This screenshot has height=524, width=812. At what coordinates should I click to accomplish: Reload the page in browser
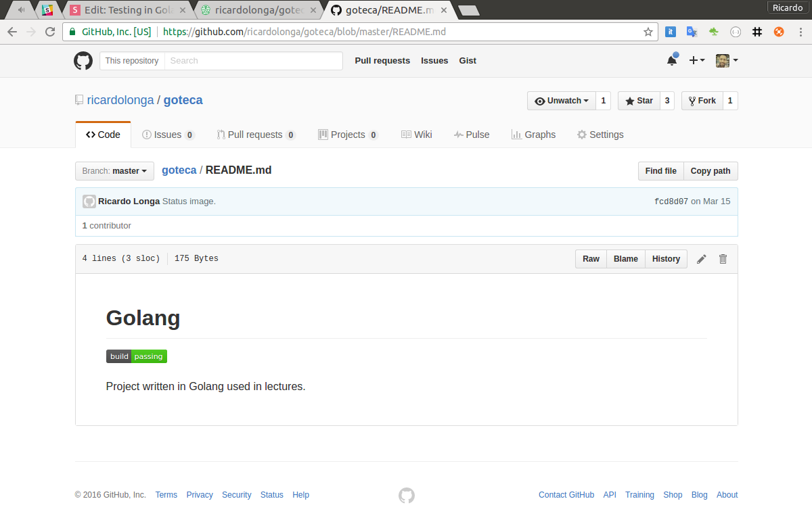pyautogui.click(x=50, y=32)
